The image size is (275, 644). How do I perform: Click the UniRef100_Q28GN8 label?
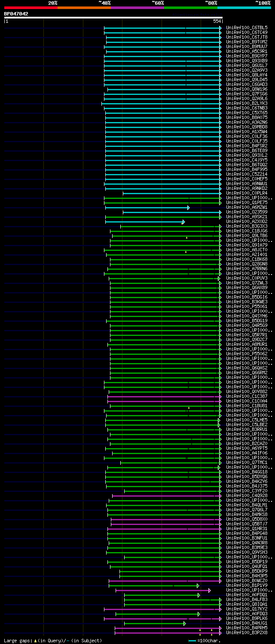coord(247,264)
